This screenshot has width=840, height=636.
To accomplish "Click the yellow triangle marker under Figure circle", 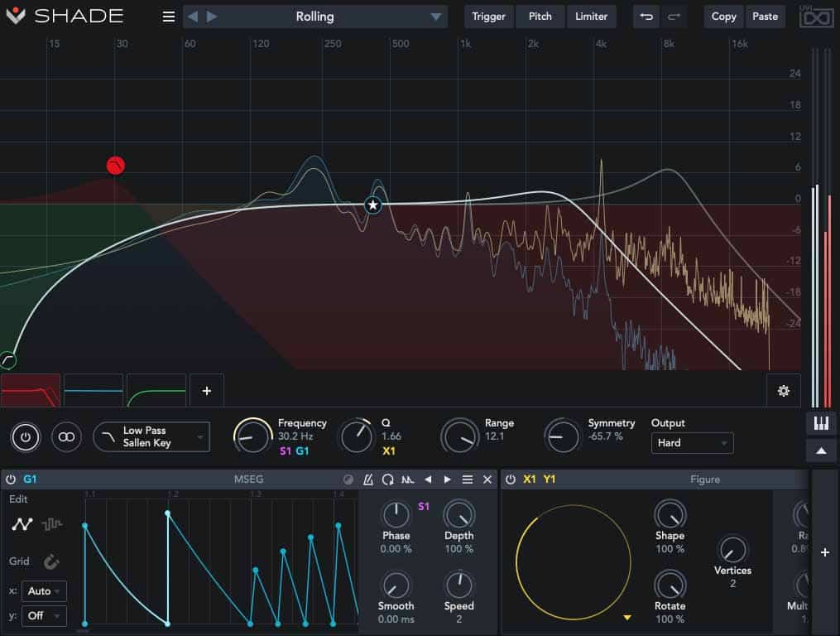I will pyautogui.click(x=626, y=618).
